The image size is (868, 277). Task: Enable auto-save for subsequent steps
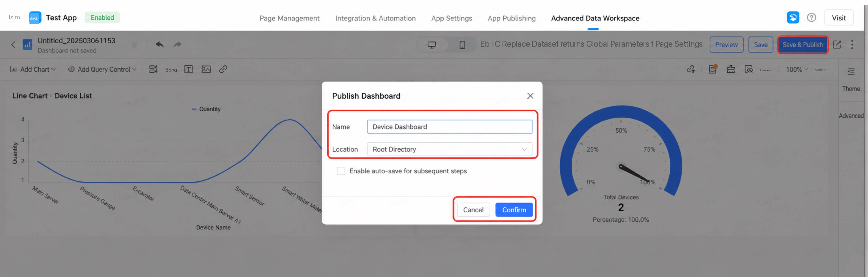[341, 171]
